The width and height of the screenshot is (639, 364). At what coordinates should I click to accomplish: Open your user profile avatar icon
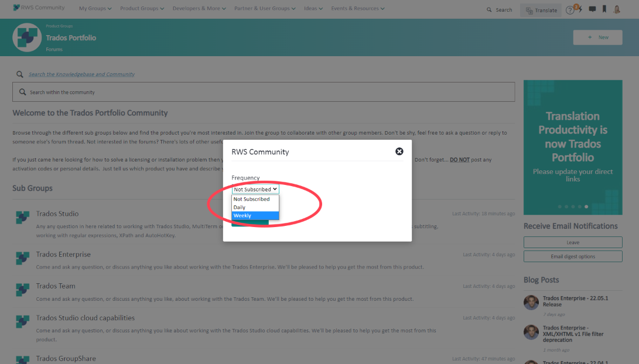click(617, 9)
